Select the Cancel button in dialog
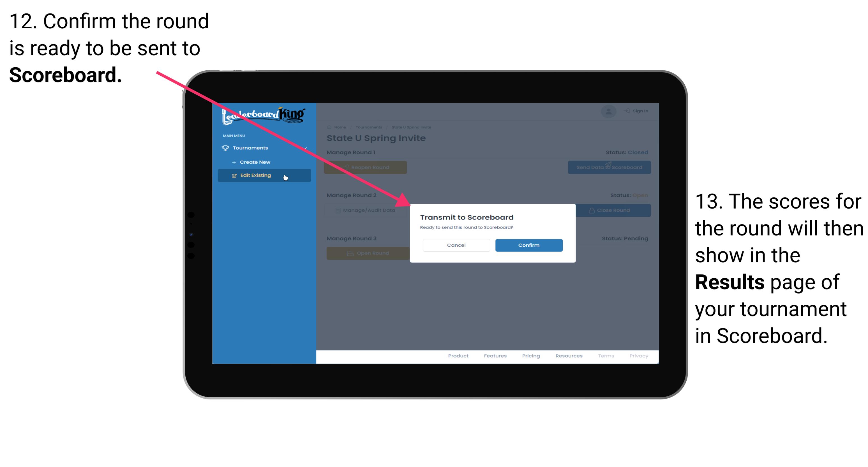This screenshot has height=467, width=868. (x=456, y=245)
